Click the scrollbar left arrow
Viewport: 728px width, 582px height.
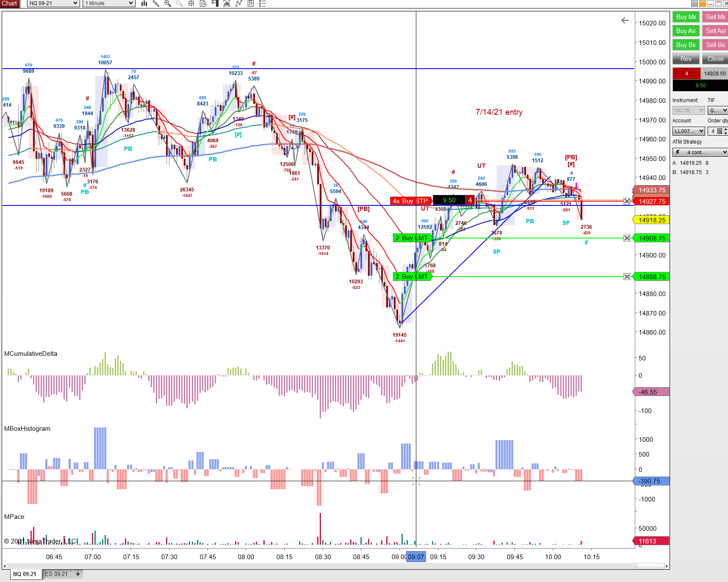point(5,566)
